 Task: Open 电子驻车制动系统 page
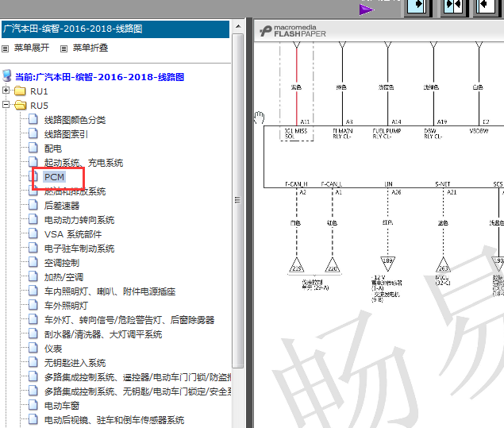(79, 249)
